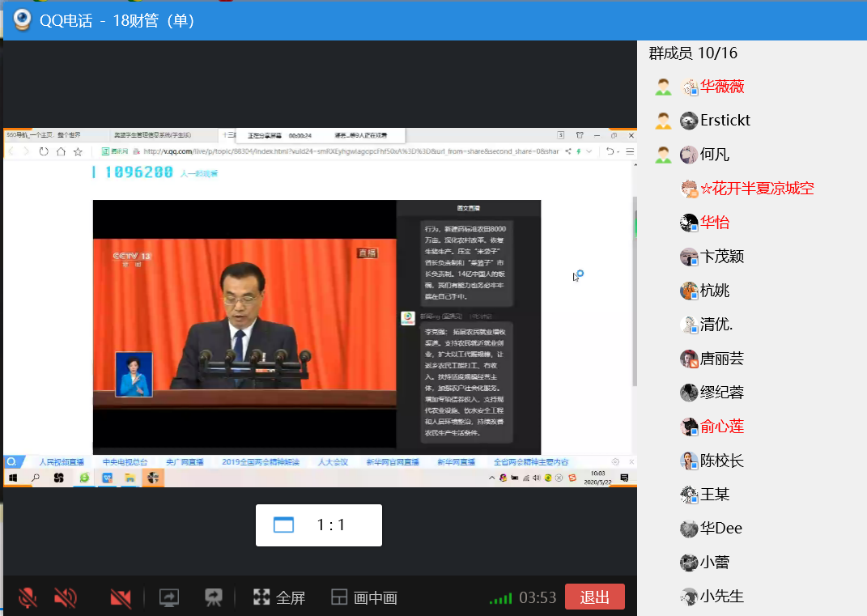Select member 唐丽芸 in the list
Viewport: 867px width, 616px height.
(x=721, y=359)
